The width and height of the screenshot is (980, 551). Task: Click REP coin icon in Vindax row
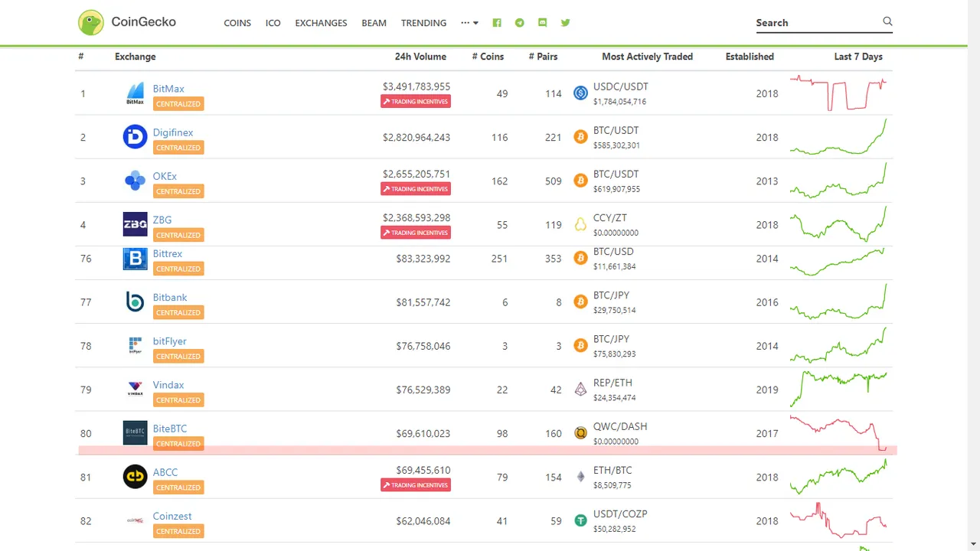click(580, 390)
